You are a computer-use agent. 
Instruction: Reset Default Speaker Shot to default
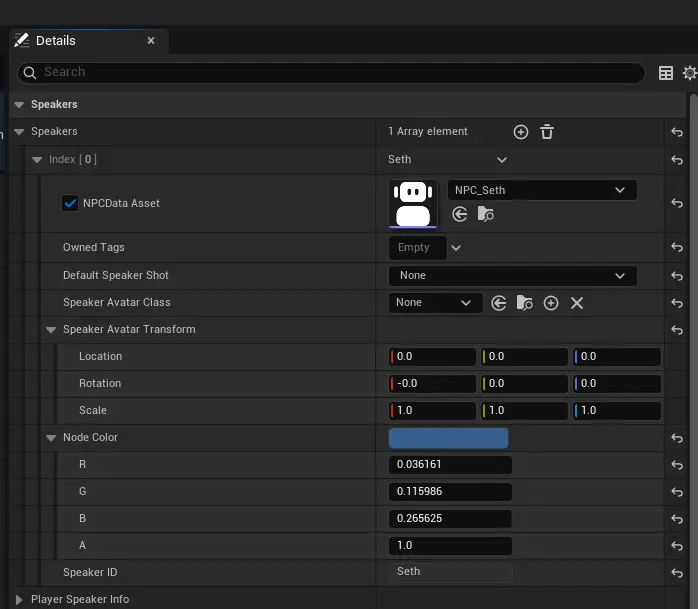click(x=677, y=276)
